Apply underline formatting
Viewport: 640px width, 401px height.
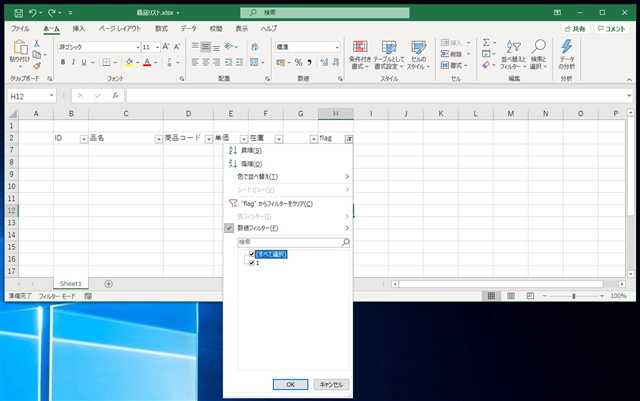coord(84,62)
